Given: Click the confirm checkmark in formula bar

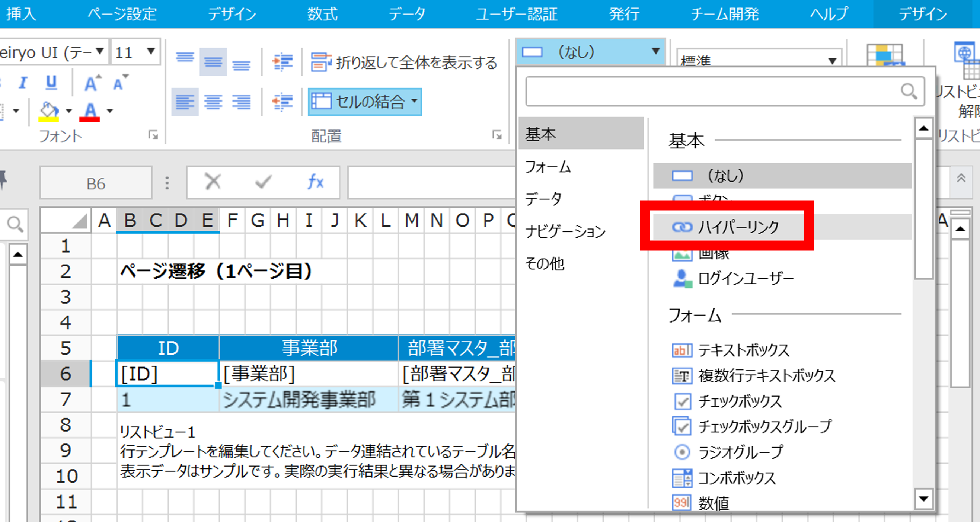Looking at the screenshot, I should pos(263,182).
